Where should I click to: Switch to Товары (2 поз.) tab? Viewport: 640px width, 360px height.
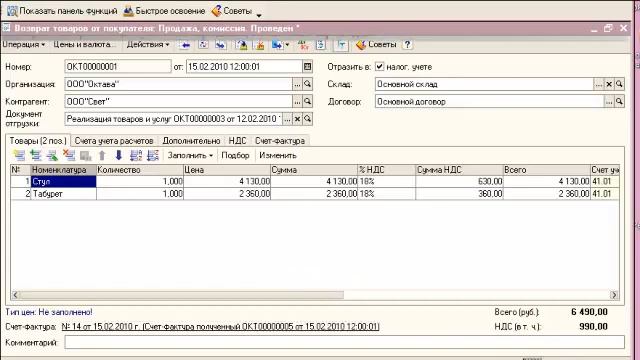click(38, 140)
